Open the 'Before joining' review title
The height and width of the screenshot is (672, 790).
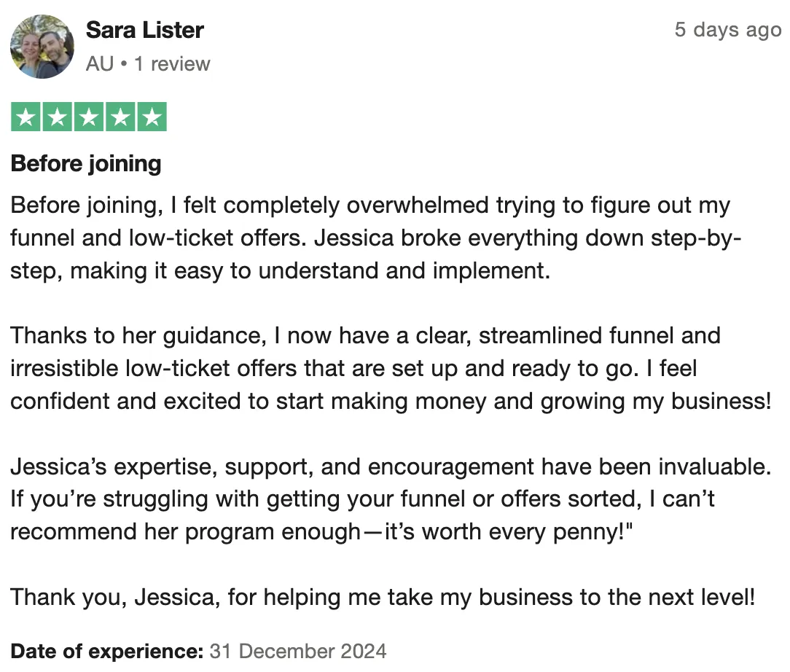[x=86, y=164]
